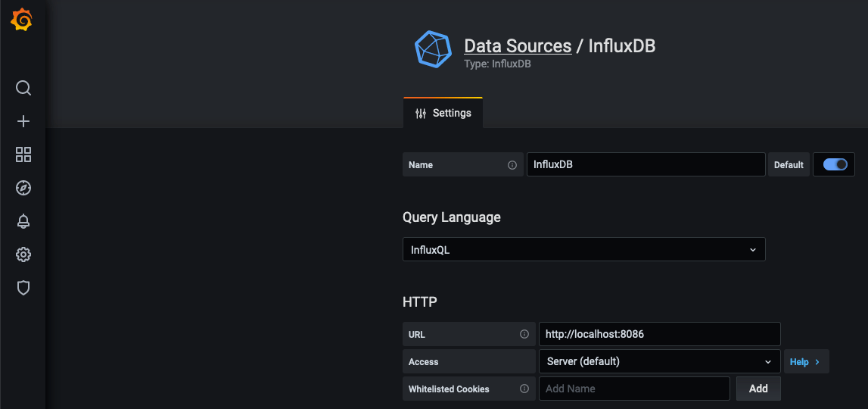Viewport: 868px width, 409px height.
Task: Open the Grafana home logo
Action: click(x=22, y=20)
